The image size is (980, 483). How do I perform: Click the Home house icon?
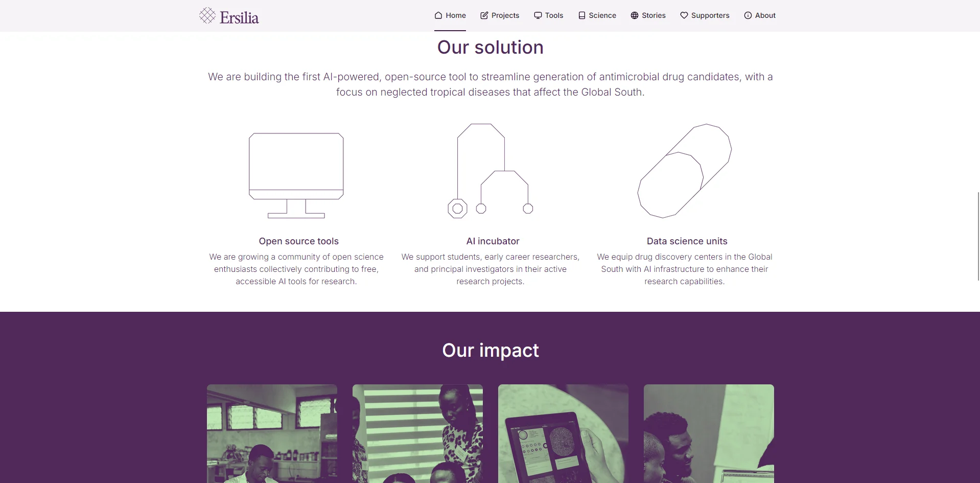click(x=438, y=15)
